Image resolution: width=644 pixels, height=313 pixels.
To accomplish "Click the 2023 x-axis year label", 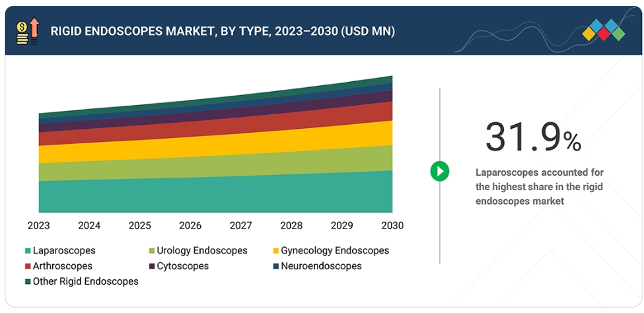I will click(x=38, y=226).
